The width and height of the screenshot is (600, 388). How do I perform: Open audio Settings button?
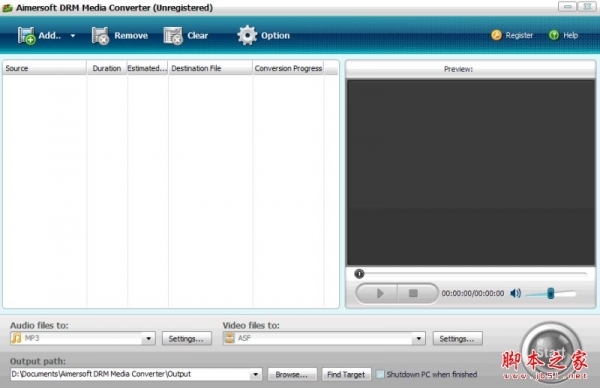click(186, 339)
